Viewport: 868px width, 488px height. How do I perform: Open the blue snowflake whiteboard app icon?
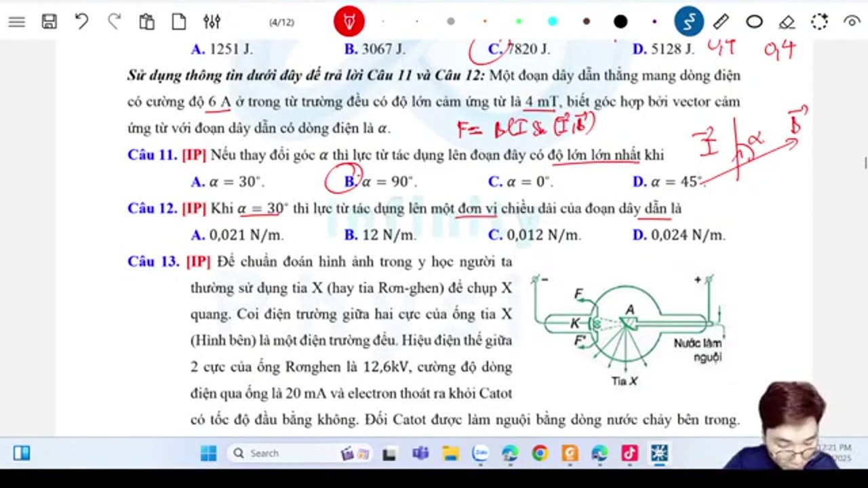coord(659,453)
